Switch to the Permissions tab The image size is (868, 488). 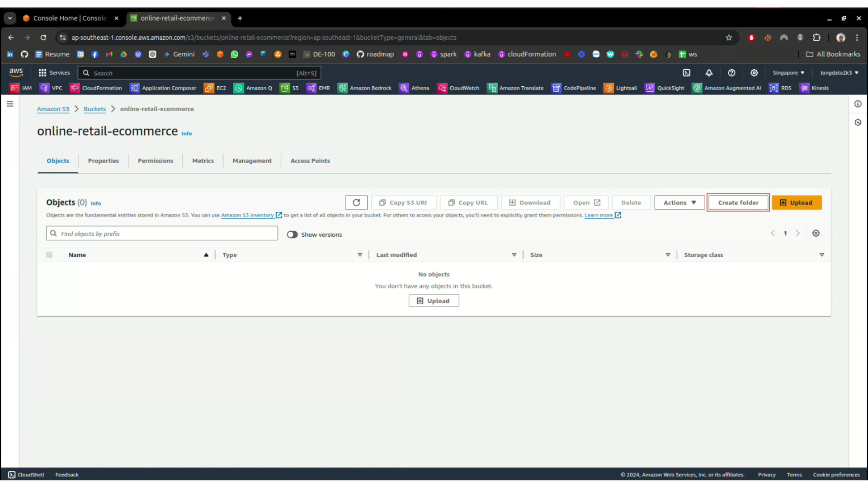[156, 161]
